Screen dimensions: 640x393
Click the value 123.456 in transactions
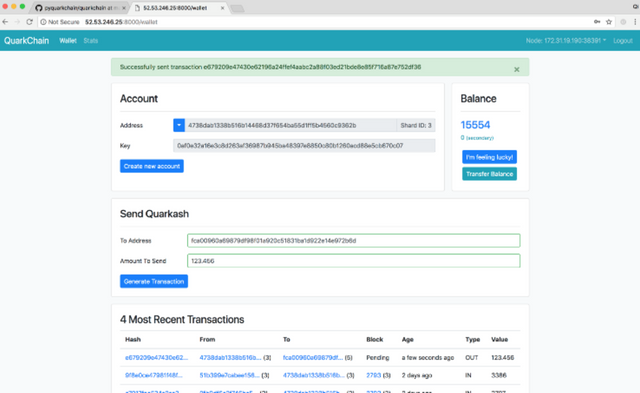502,357
